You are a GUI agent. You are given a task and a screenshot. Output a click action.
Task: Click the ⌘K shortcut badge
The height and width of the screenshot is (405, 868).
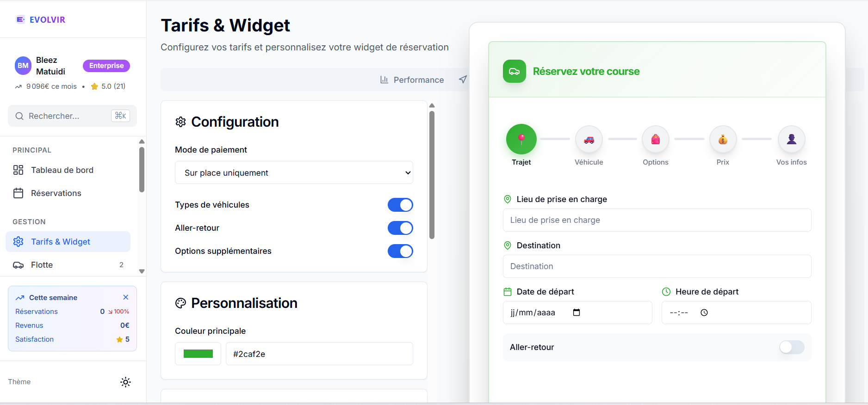click(x=120, y=116)
